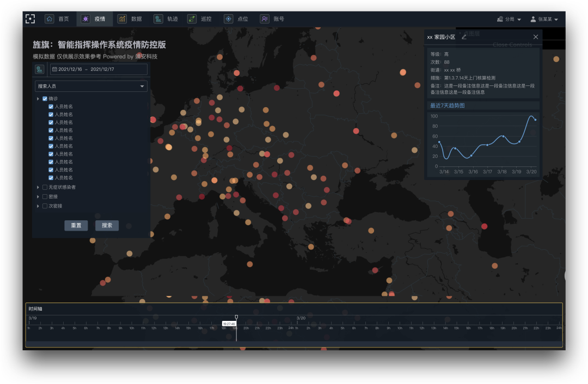Viewport: 588px width, 384px height.
Task: Check the 密接 checkbox
Action: pos(45,196)
